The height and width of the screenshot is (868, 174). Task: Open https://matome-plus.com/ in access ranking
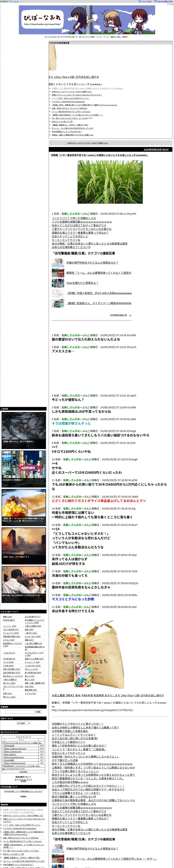[16, 748]
